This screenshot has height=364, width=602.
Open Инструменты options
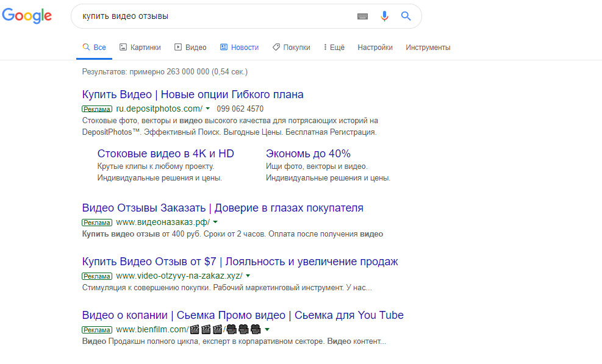(x=428, y=47)
